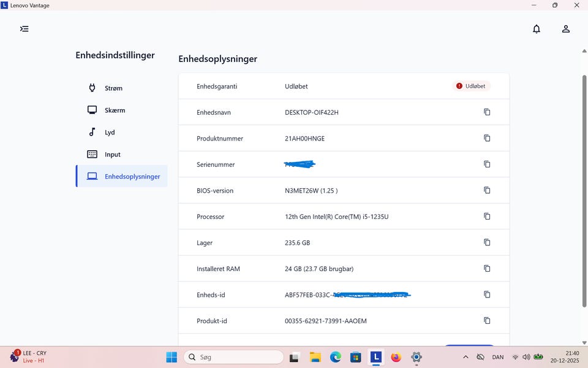
Task: Click the DAN keyboard language indicator
Action: click(497, 357)
